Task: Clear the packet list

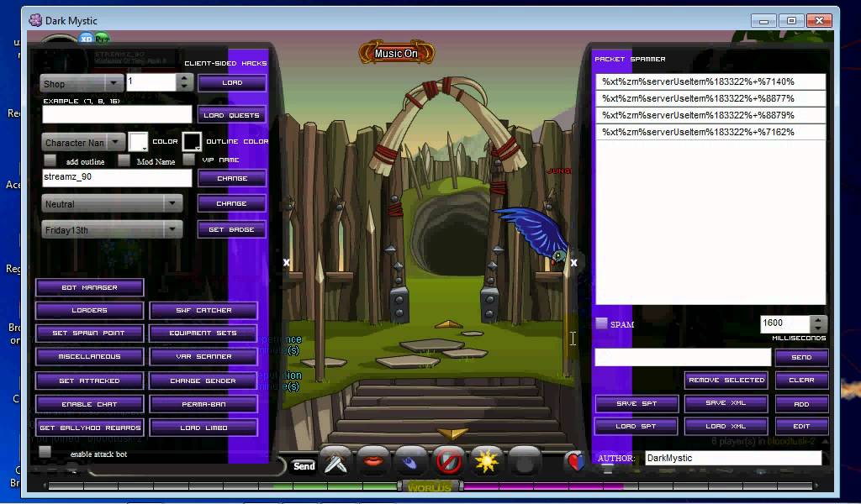Action: point(801,380)
